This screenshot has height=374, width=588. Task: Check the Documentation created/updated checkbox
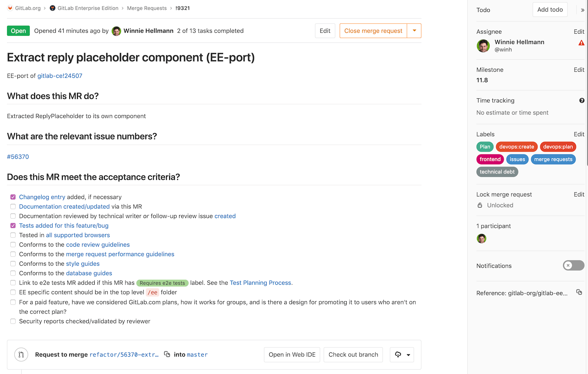pyautogui.click(x=13, y=206)
